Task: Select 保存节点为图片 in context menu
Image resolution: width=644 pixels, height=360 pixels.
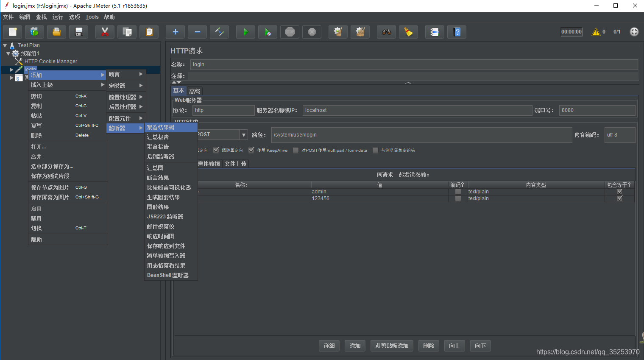Action: click(x=68, y=187)
